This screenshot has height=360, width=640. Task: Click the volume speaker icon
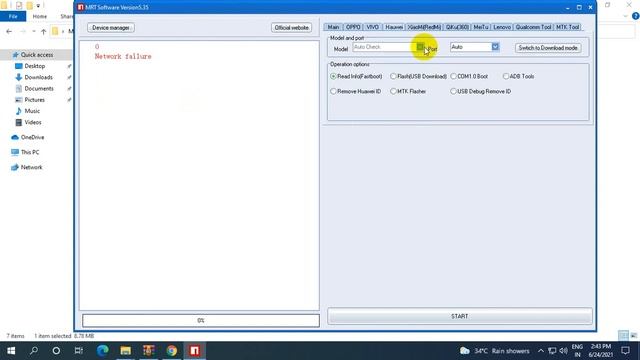click(x=564, y=351)
